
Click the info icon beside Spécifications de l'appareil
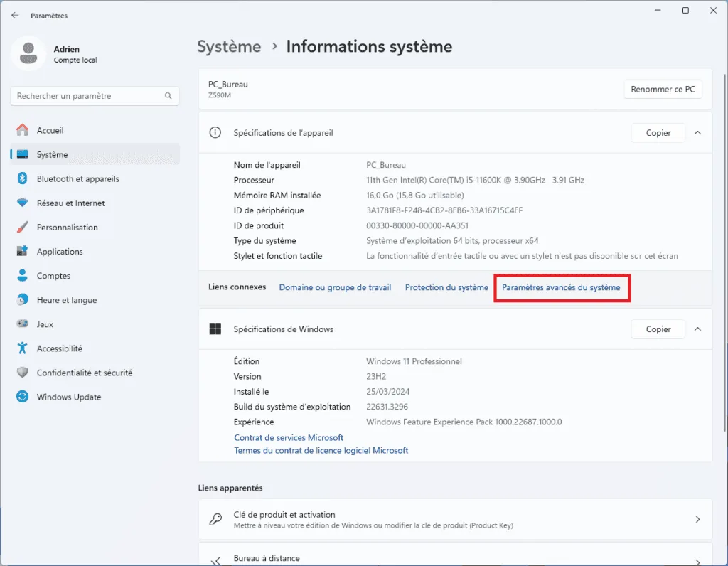[215, 132]
